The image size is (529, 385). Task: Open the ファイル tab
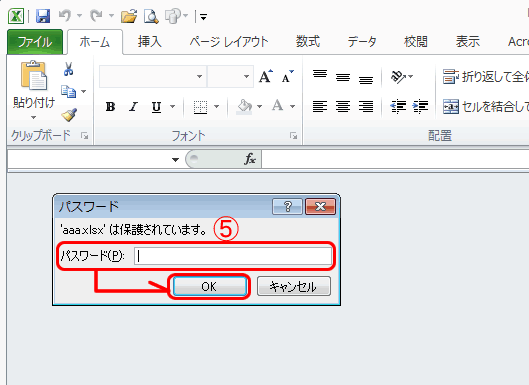tap(35, 42)
